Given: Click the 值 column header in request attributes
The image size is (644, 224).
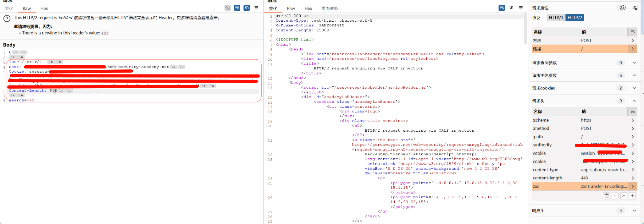Looking at the screenshot, I should point(604,32).
